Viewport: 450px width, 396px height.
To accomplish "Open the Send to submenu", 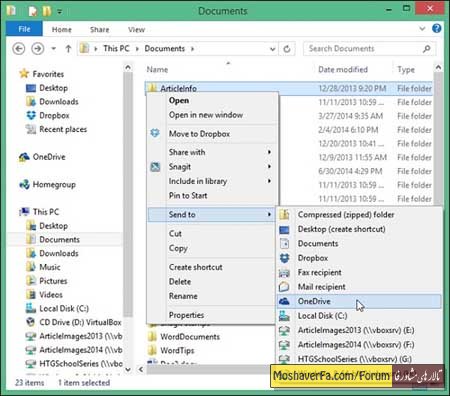I will coord(211,214).
